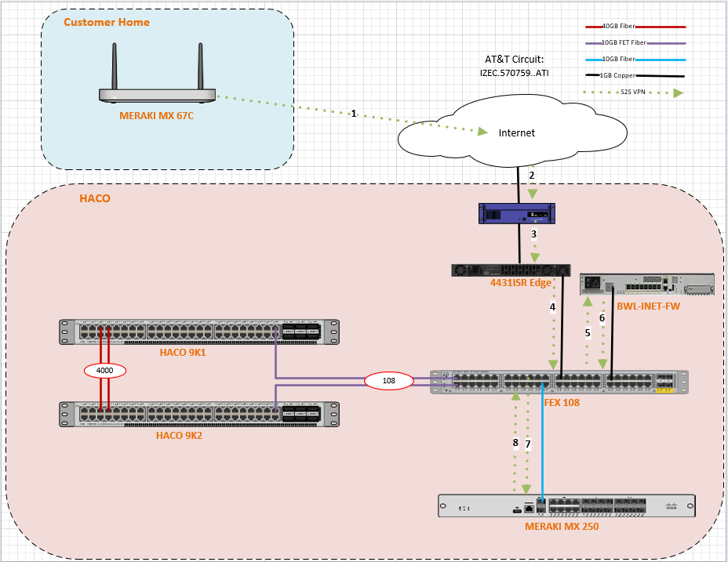Screen dimensions: 728x562
Task: Select the HACO 9K1 switch
Action: pos(199,332)
